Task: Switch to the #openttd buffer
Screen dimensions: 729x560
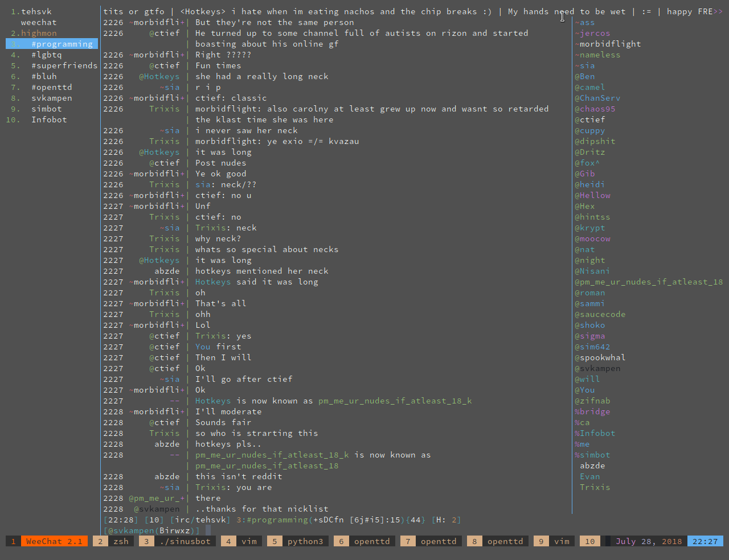Action: [51, 87]
